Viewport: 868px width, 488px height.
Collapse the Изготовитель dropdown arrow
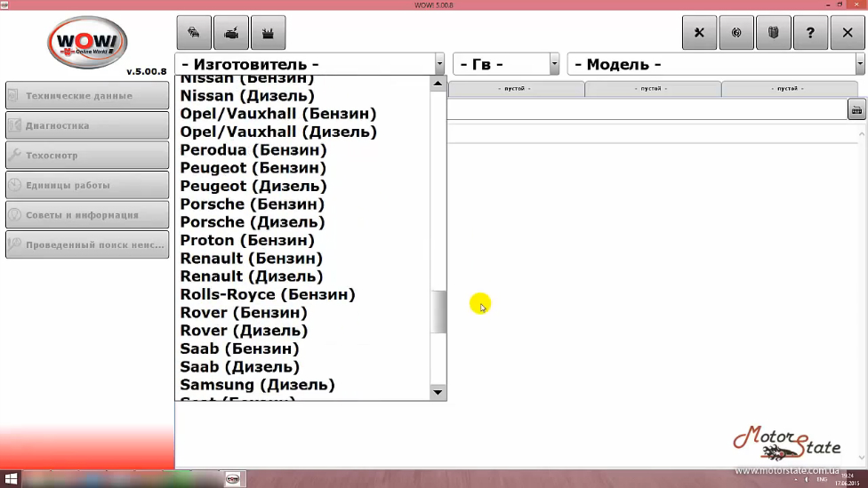point(439,64)
